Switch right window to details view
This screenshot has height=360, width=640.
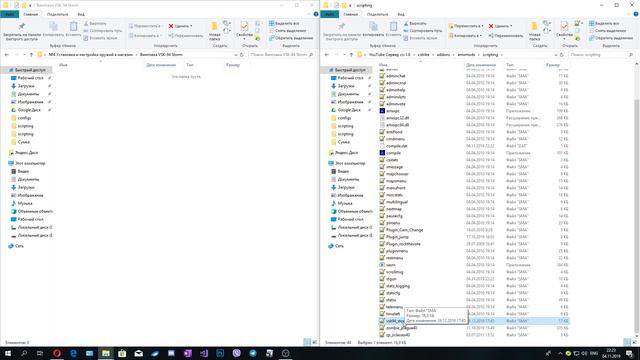(x=627, y=342)
